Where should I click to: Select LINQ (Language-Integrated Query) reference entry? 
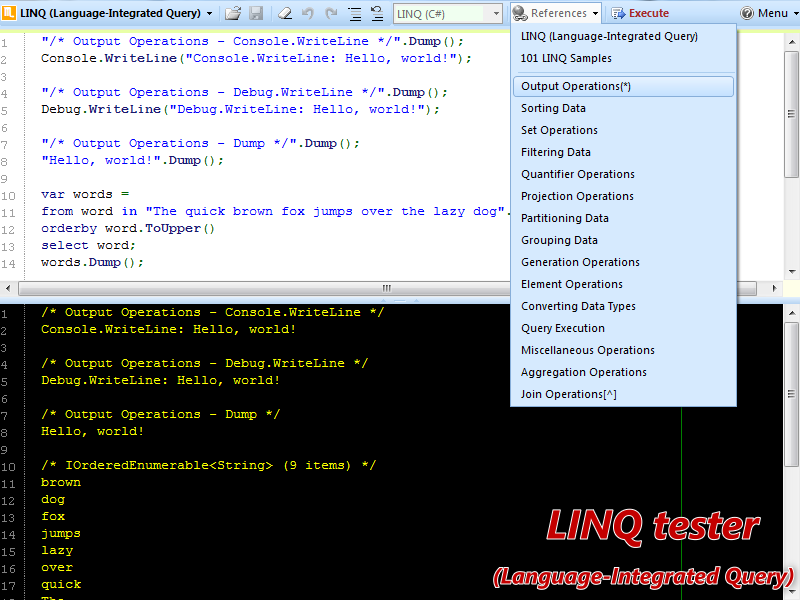[623, 36]
